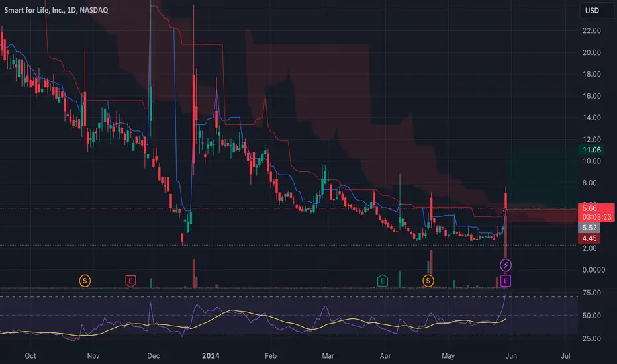The image size is (617, 364).
Task: Click the 14.00 price axis label
Action: click(592, 117)
